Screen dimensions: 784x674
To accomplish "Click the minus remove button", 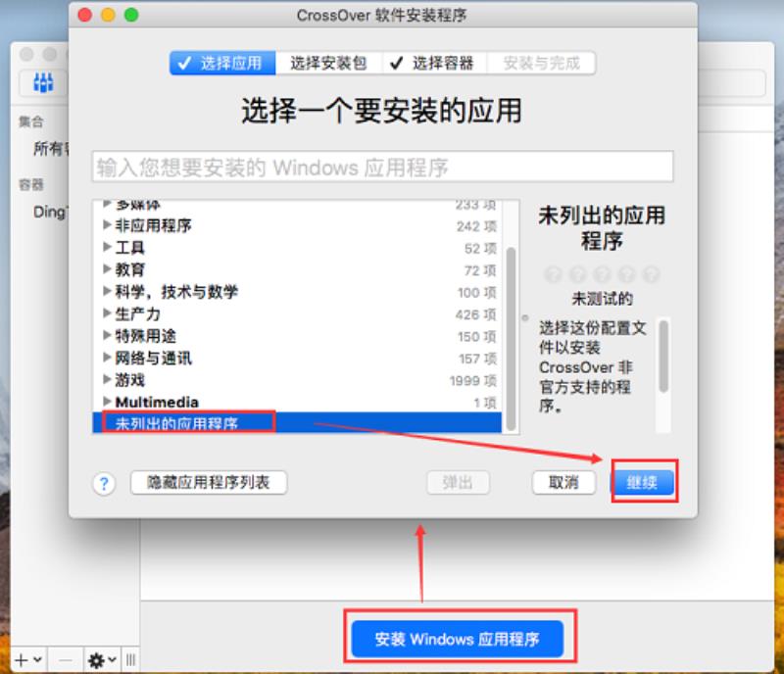I will 65,660.
